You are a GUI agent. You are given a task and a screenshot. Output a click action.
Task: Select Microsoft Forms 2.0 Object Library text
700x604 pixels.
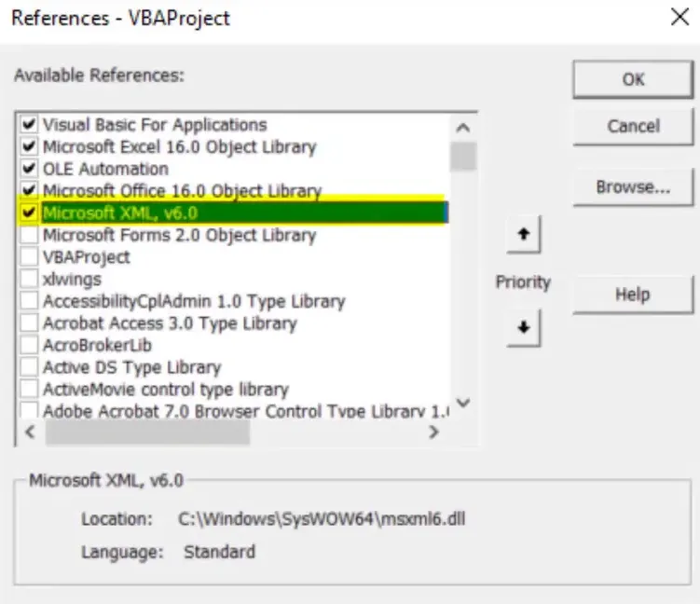pyautogui.click(x=180, y=235)
